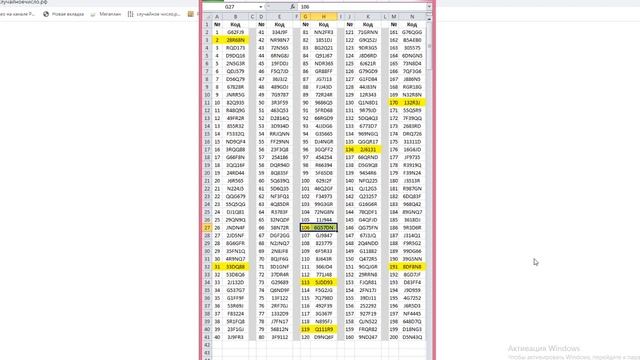Select column E header
This screenshot has height=360, width=640.
tap(279, 17)
